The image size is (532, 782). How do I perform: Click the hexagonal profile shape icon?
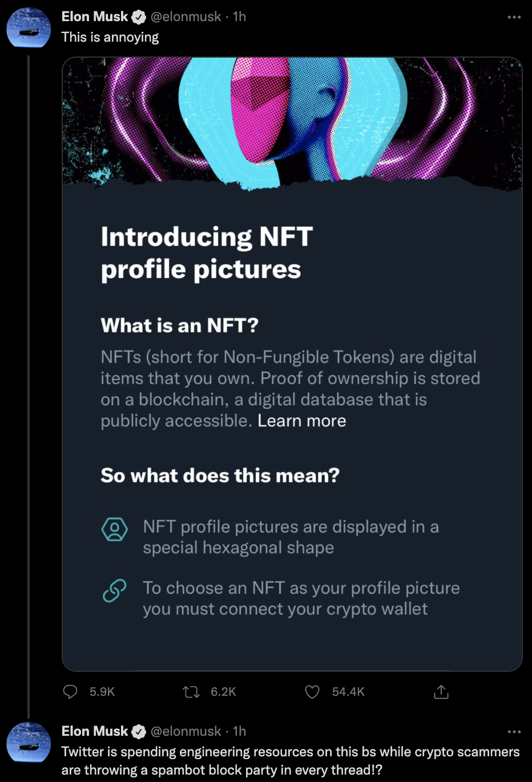click(x=114, y=529)
